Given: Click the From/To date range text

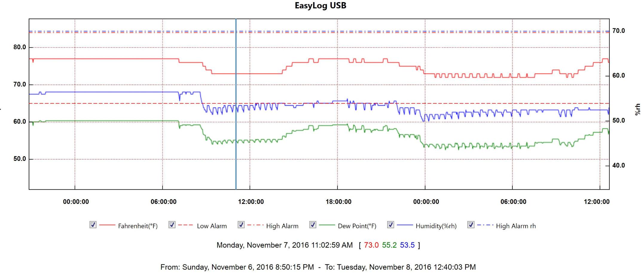Looking at the screenshot, I should (x=318, y=267).
